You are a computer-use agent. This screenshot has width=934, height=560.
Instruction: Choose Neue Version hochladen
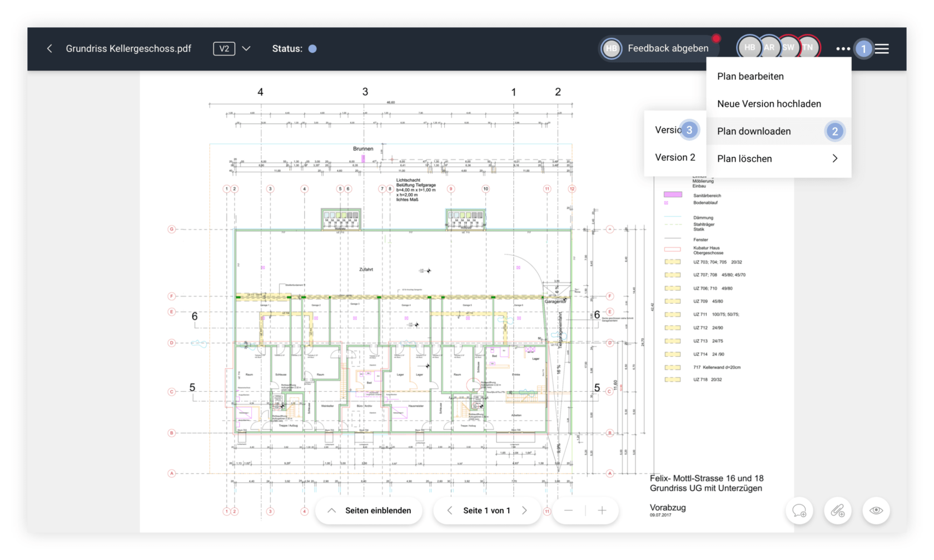(x=778, y=104)
